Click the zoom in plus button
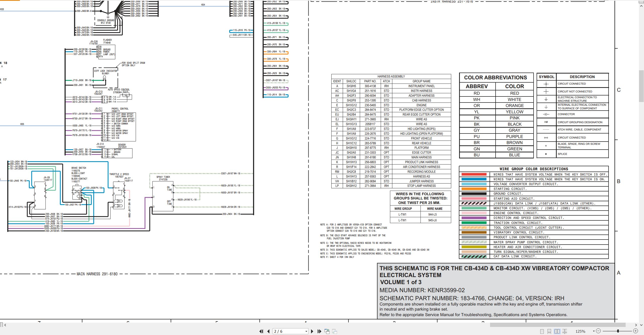The width and height of the screenshot is (644, 335). click(x=635, y=331)
